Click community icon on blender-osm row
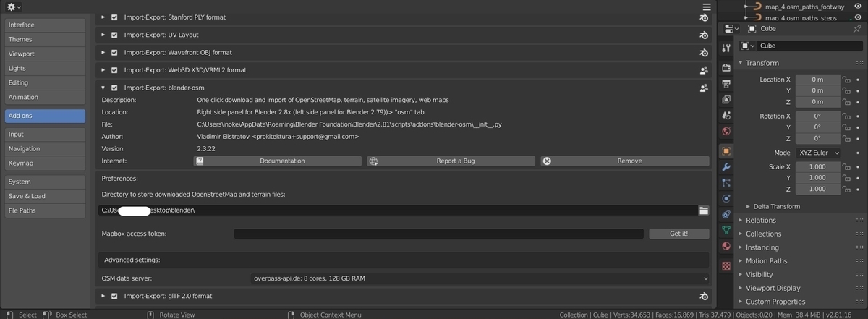This screenshot has width=868, height=319. click(703, 88)
